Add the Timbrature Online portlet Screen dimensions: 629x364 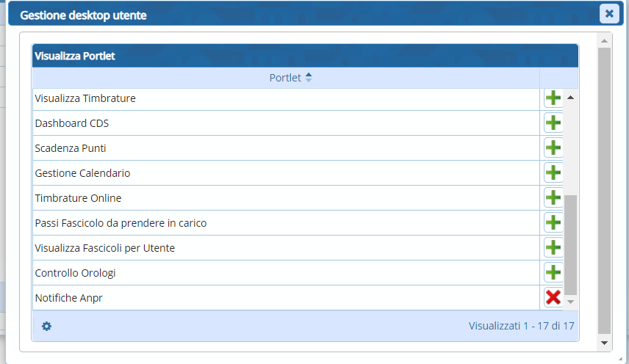(x=553, y=198)
